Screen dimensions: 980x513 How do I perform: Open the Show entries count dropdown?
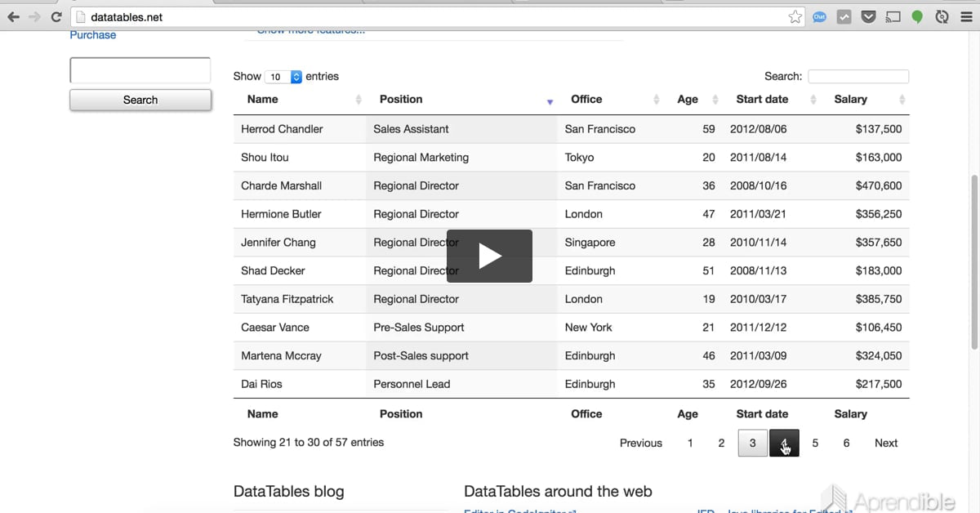pyautogui.click(x=283, y=77)
